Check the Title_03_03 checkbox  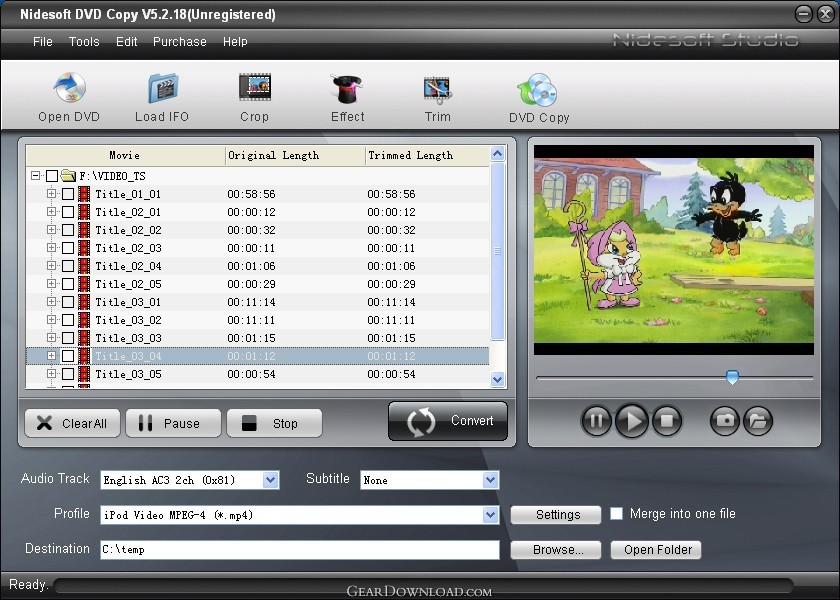[x=68, y=338]
